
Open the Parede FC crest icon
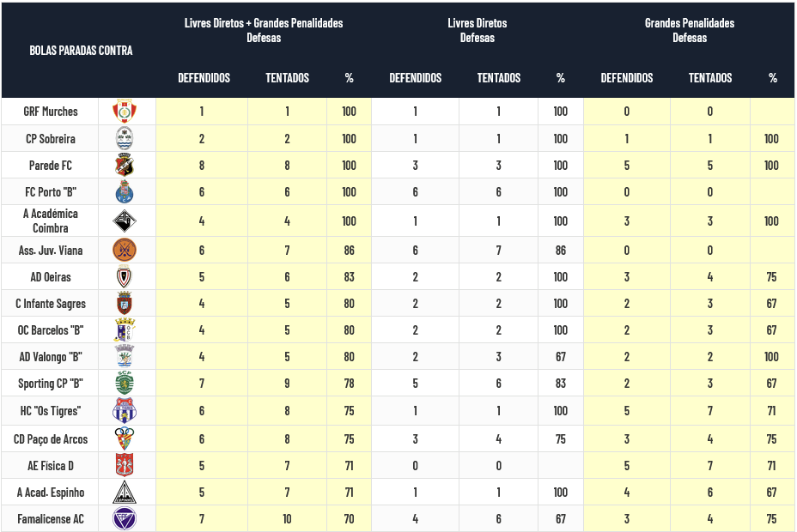(125, 165)
